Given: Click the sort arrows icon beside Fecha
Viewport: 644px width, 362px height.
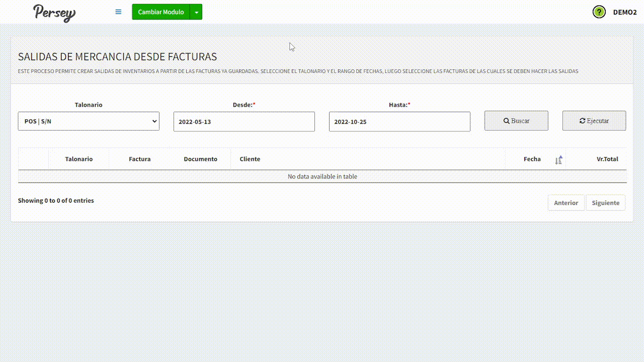Looking at the screenshot, I should click(558, 160).
